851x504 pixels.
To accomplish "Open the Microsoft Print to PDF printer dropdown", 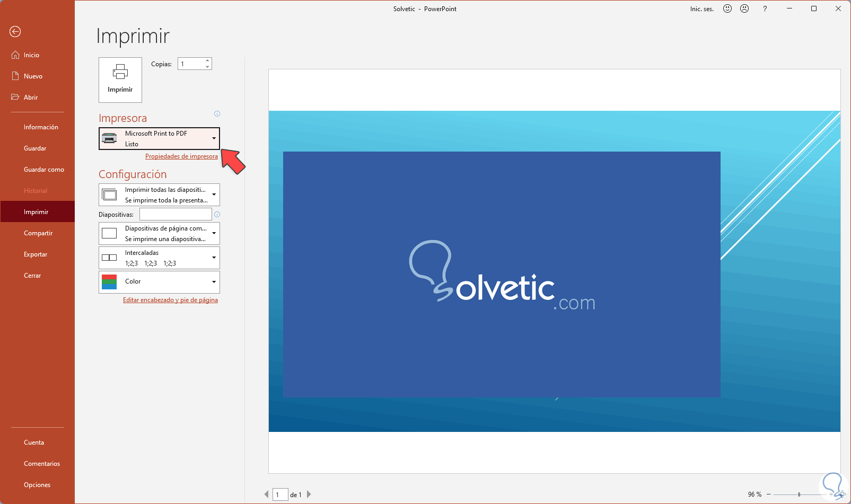I will [x=159, y=139].
